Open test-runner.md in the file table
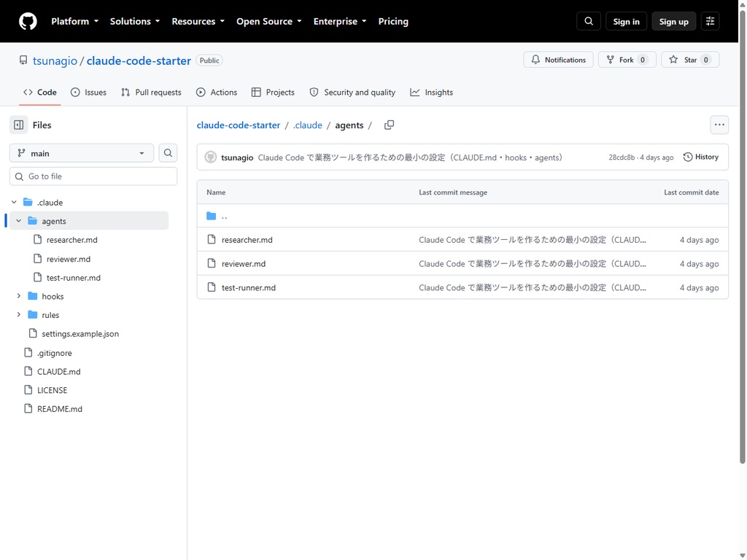This screenshot has width=747, height=560. click(x=249, y=287)
